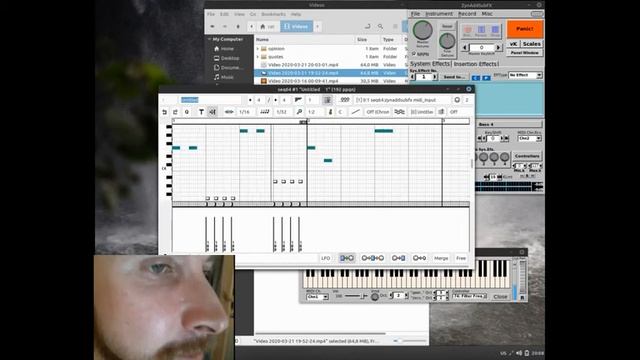The image size is (640, 360).
Task: Click the quantize Q icon in seq64
Action: click(187, 112)
